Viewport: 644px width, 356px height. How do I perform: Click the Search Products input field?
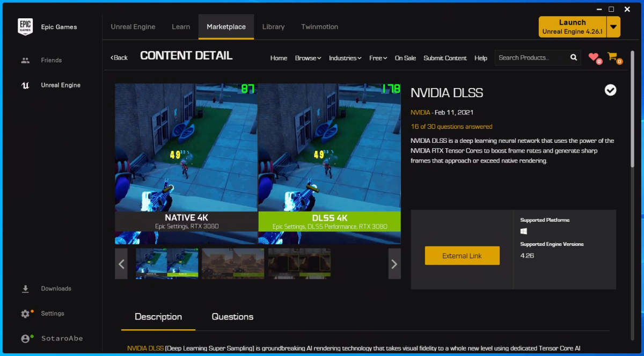click(x=531, y=57)
